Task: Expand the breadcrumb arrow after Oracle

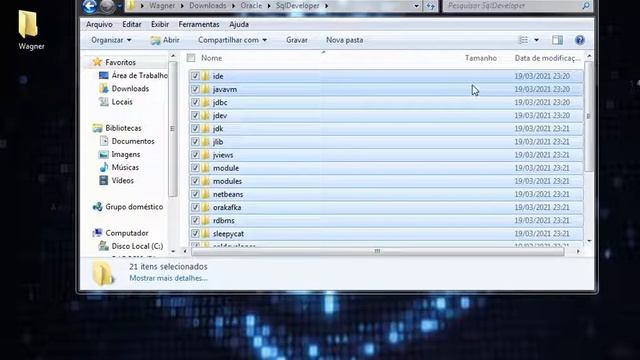Action: pos(269,6)
